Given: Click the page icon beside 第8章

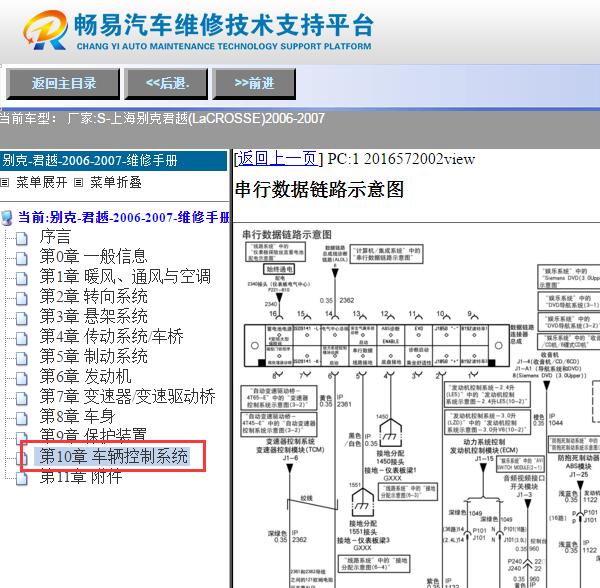Looking at the screenshot, I should [x=22, y=417].
